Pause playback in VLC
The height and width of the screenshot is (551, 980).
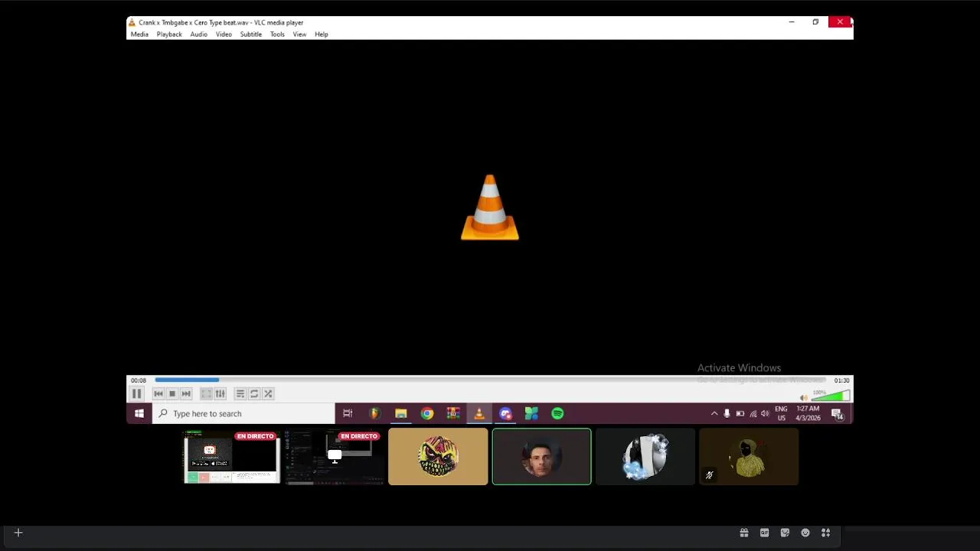(136, 393)
